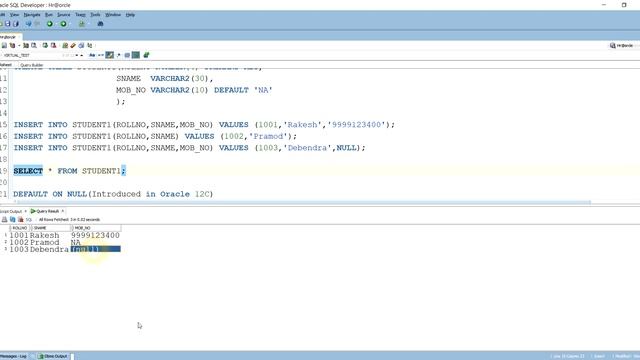This screenshot has height=360, width=640.
Task: Run the statement using worksheet toolbar
Action: pyautogui.click(x=4, y=45)
